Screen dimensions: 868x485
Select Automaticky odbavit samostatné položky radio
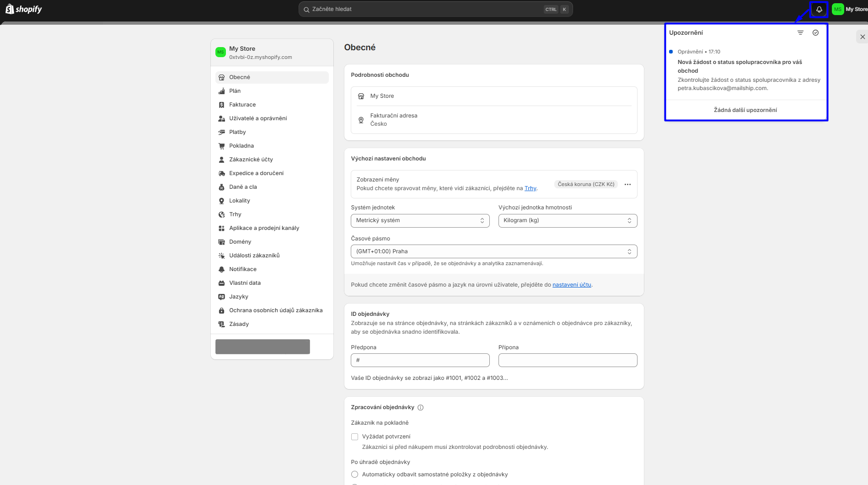coord(354,474)
